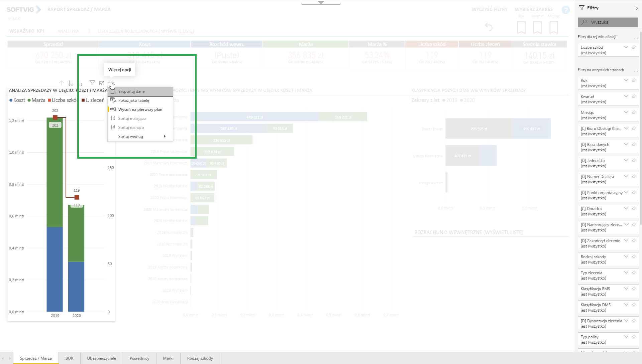Screen dimensions: 642x364
Task: Click the Wyszukaj filter search field
Action: [x=608, y=22]
